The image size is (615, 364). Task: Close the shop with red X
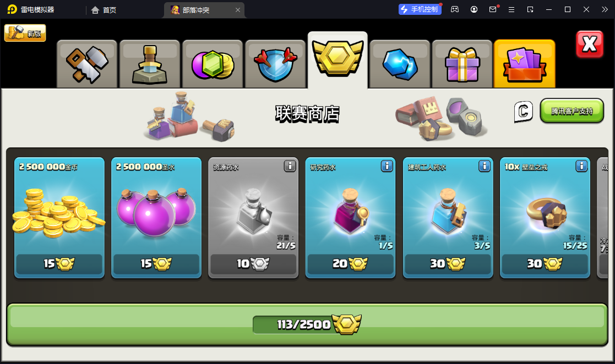590,44
